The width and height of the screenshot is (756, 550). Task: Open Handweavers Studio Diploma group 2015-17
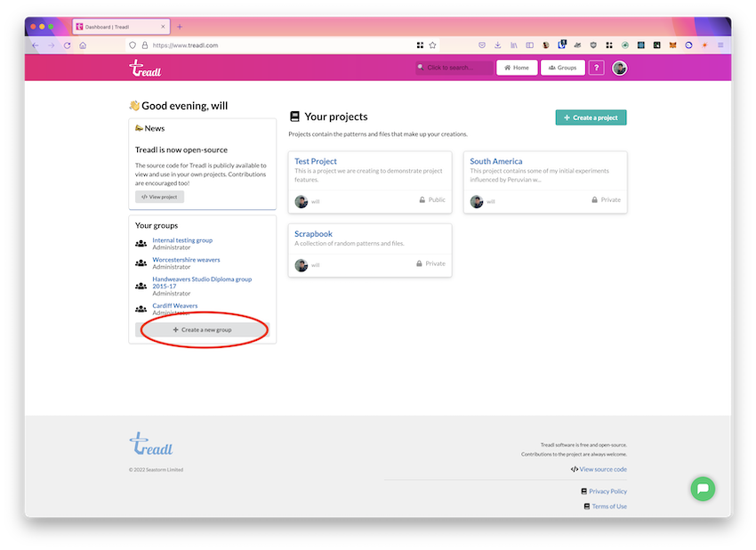tap(202, 283)
